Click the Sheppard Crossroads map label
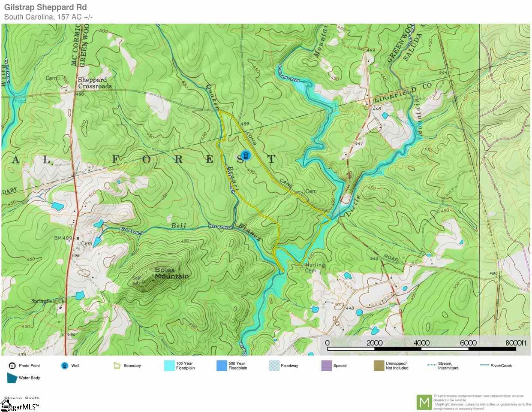The height and width of the screenshot is (412, 532). pos(95,83)
